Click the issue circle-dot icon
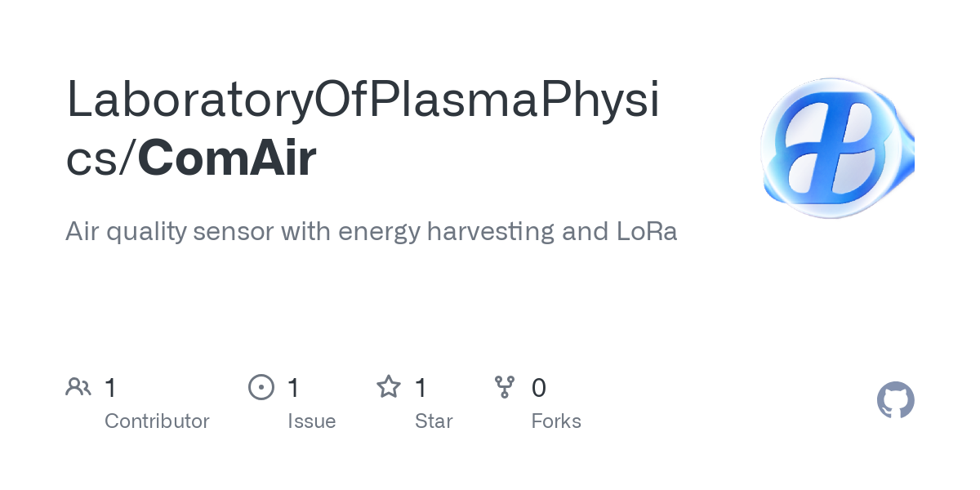 click(261, 387)
